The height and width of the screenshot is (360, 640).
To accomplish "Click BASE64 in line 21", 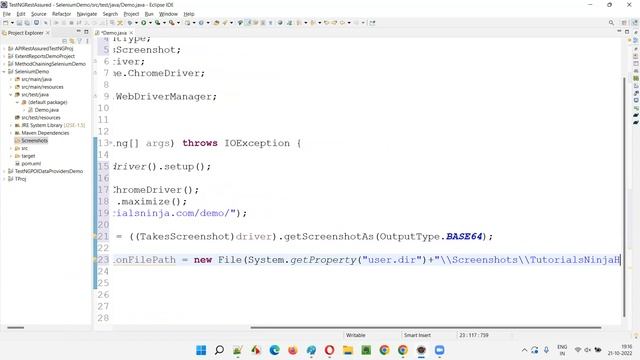I will pos(464,236).
